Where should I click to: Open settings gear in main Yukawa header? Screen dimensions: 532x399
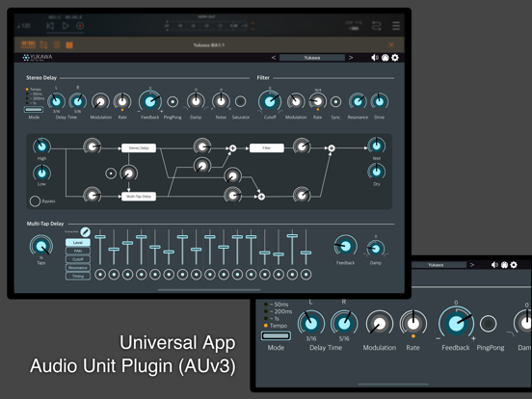coord(395,58)
